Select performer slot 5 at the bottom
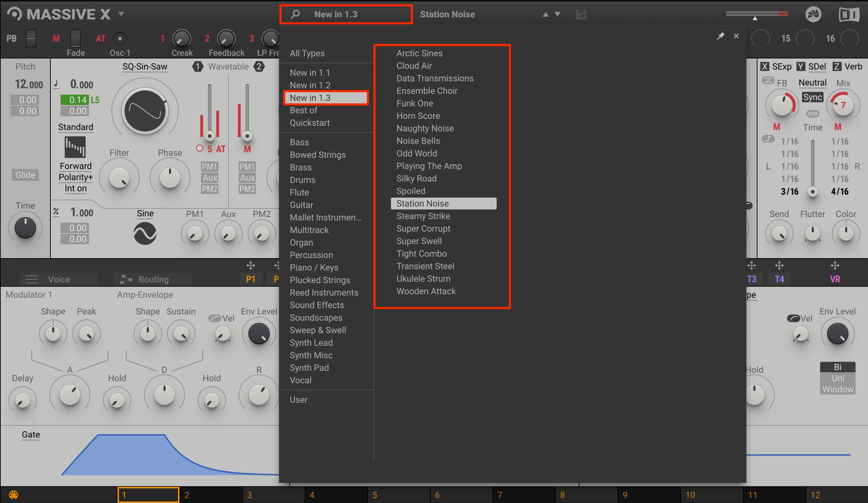868x503 pixels. [399, 495]
